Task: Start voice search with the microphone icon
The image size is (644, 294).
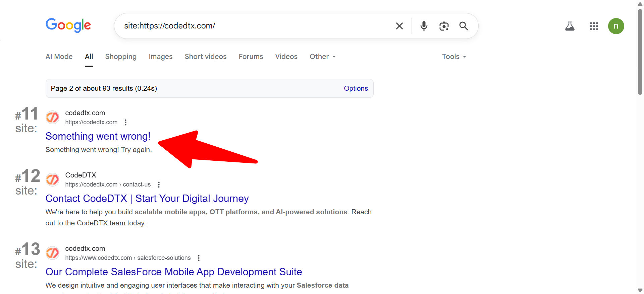Action: point(424,26)
